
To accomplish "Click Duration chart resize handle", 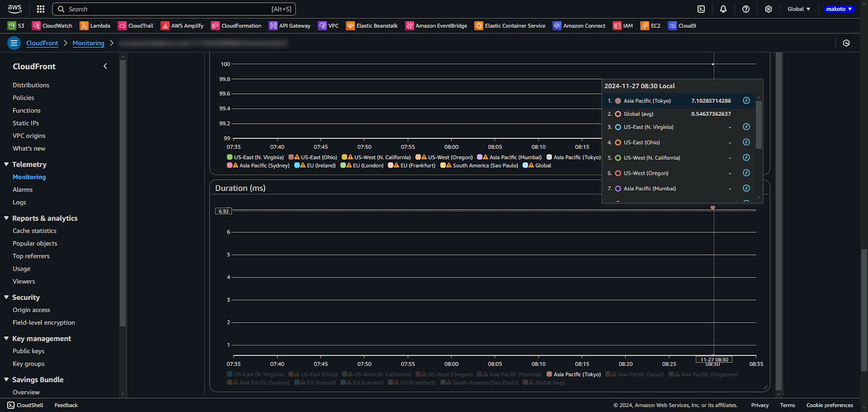I will (766, 387).
